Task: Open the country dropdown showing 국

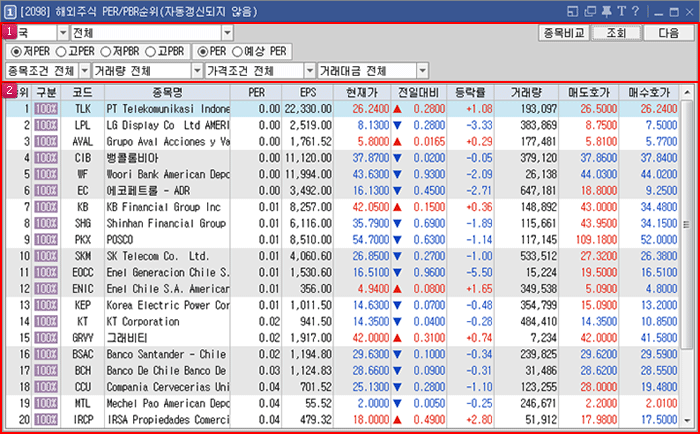Action: 63,33
